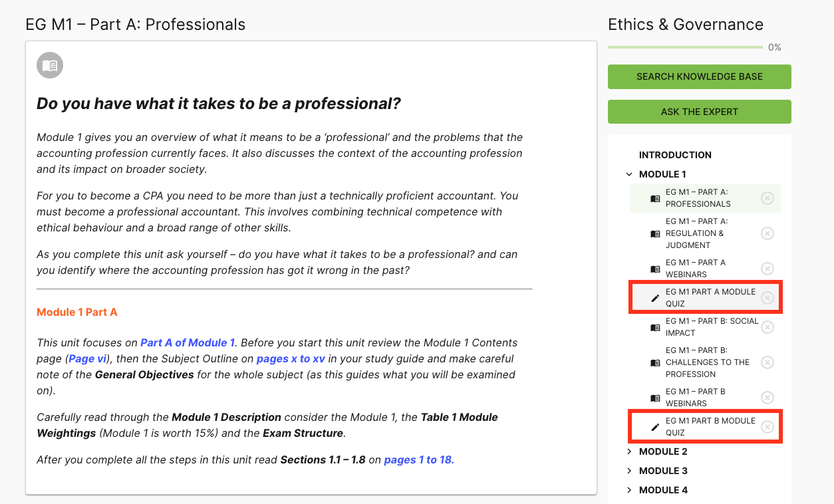Click book icon beside Part B Webinars
This screenshot has height=504, width=834.
click(x=655, y=398)
